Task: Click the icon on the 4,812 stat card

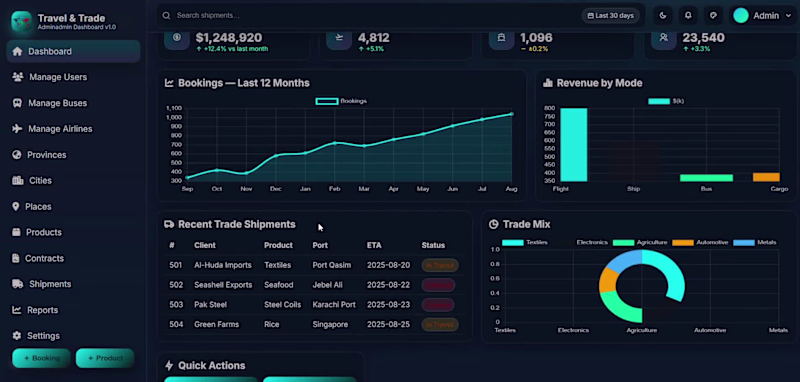Action: pyautogui.click(x=339, y=38)
